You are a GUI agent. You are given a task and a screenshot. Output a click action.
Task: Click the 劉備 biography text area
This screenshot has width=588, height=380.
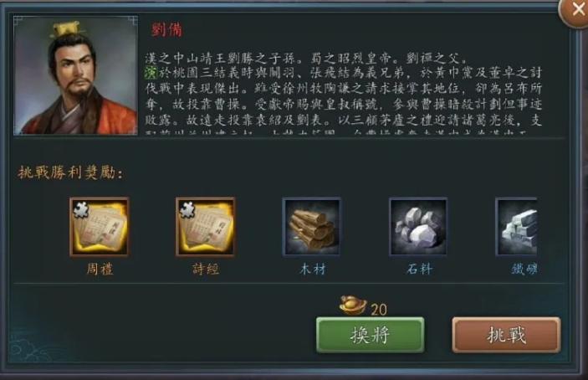click(x=344, y=93)
